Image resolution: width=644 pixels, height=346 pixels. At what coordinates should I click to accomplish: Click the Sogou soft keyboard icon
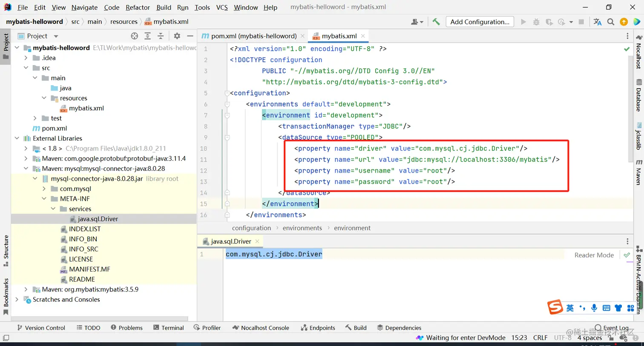607,308
